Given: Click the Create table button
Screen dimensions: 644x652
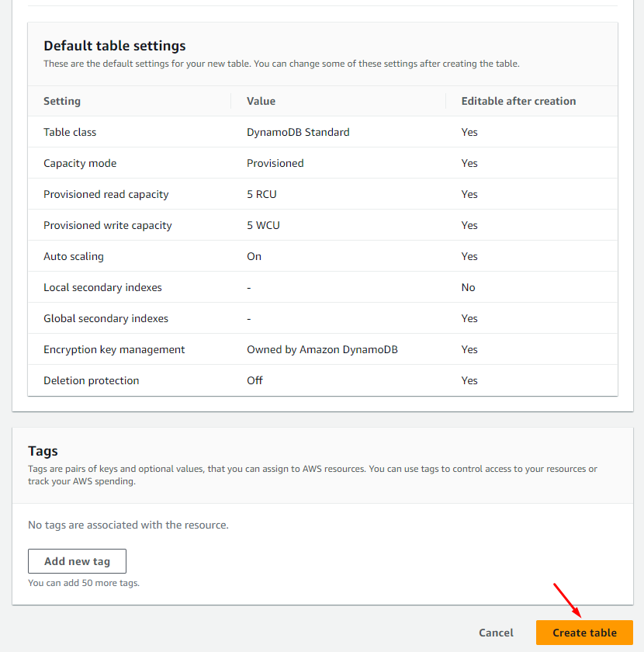Looking at the screenshot, I should pyautogui.click(x=584, y=633).
